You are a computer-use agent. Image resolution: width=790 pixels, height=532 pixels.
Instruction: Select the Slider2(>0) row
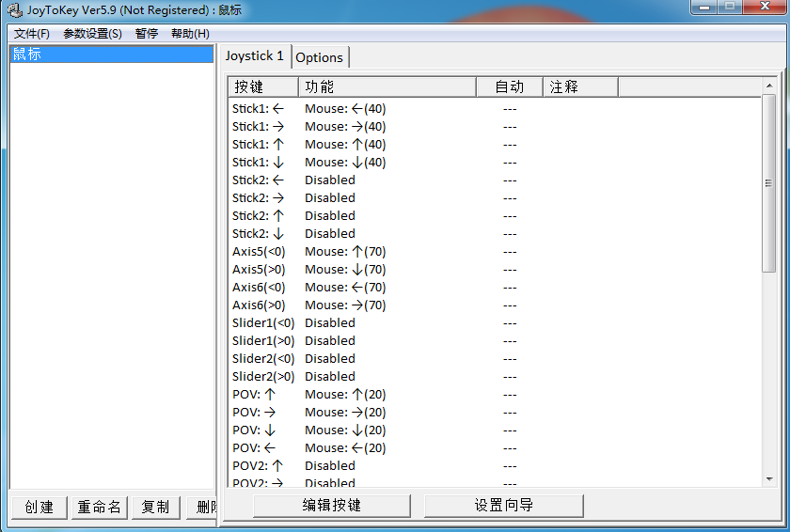coord(495,377)
